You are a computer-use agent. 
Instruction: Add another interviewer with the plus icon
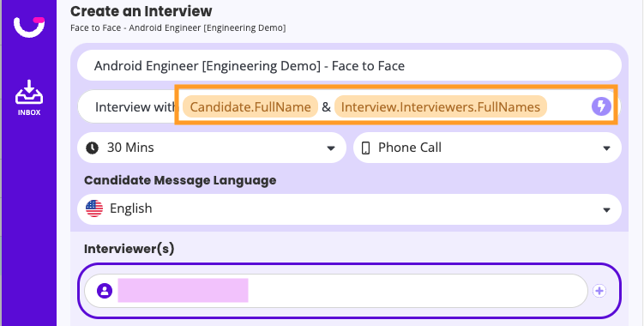click(599, 291)
